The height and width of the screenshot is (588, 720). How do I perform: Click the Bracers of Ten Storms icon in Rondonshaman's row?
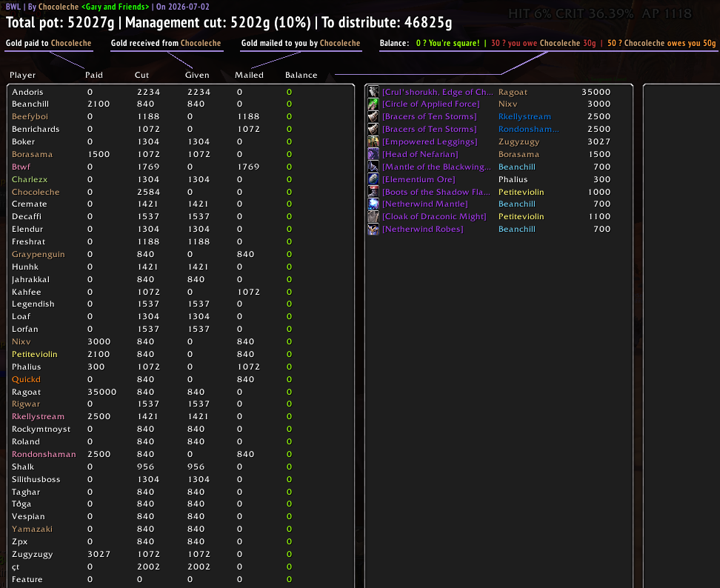[373, 129]
